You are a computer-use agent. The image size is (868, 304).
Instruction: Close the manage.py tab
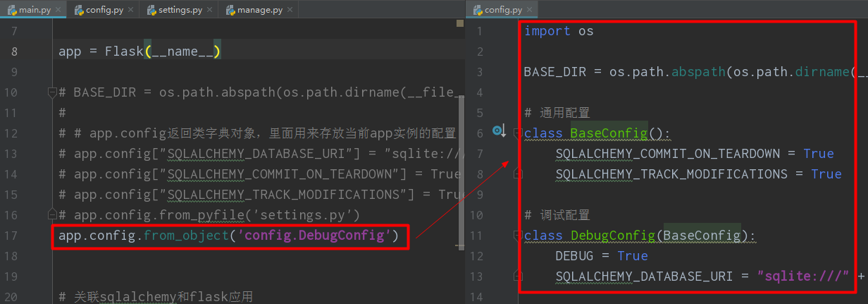[290, 11]
